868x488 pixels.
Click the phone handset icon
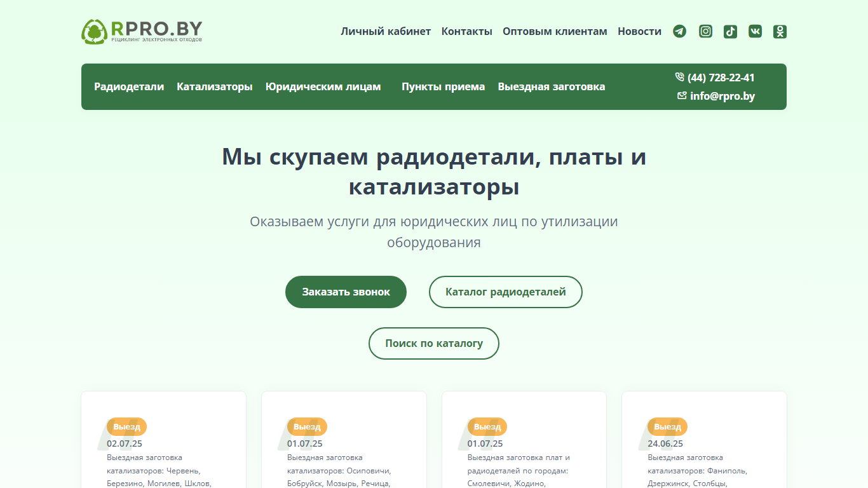(680, 77)
